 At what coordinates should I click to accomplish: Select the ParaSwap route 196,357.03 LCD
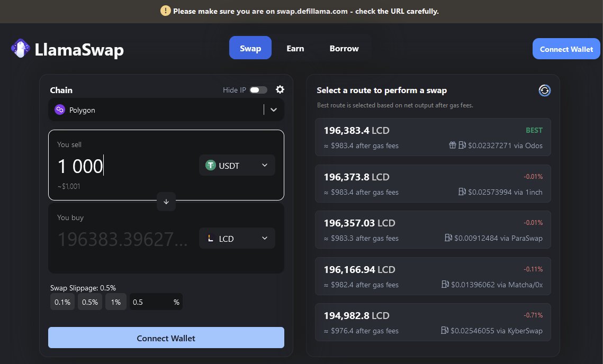(x=433, y=230)
